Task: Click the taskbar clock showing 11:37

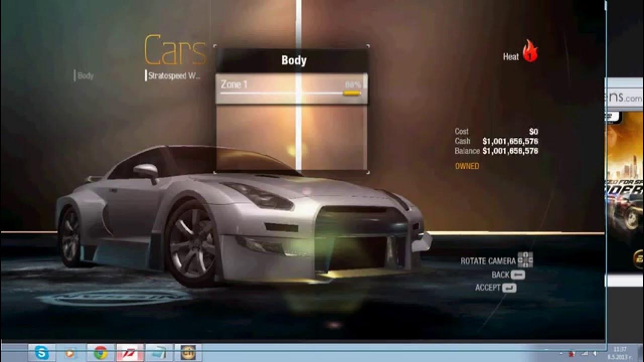Action: (x=620, y=352)
